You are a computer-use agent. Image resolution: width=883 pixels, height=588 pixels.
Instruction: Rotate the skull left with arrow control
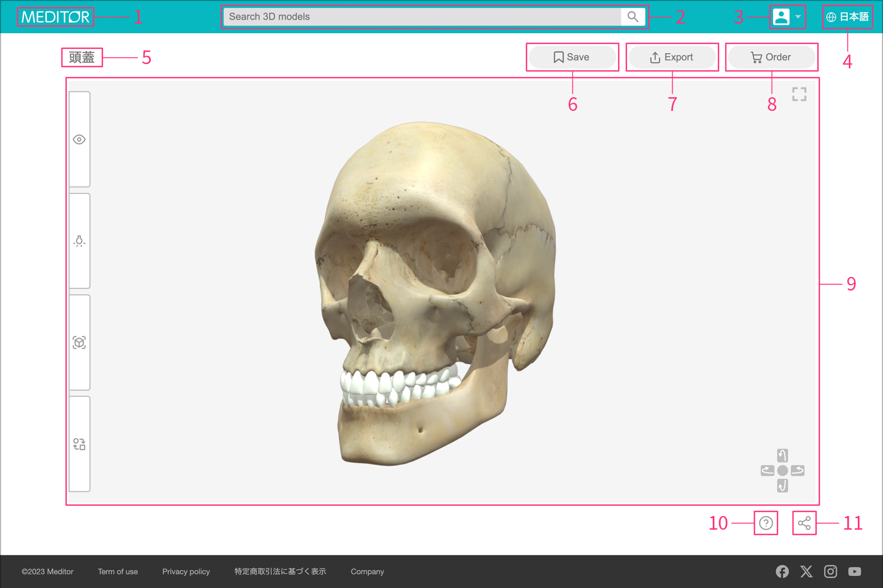(x=767, y=470)
